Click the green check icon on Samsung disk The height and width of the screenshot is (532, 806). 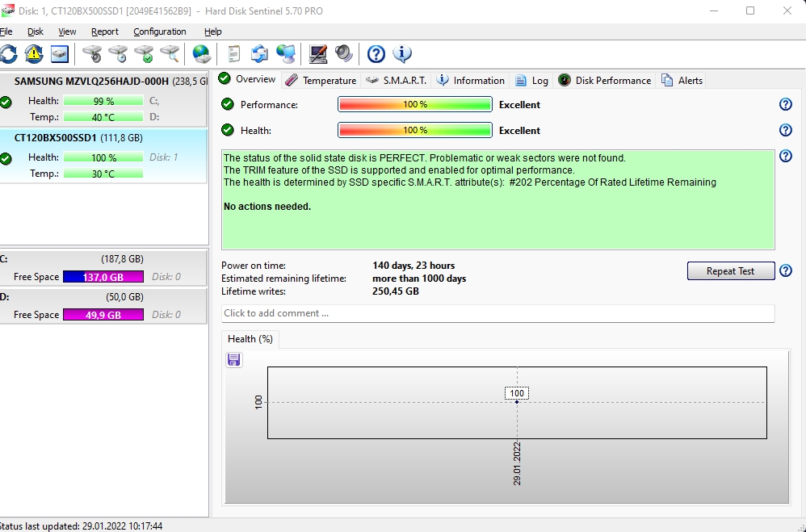(6, 103)
